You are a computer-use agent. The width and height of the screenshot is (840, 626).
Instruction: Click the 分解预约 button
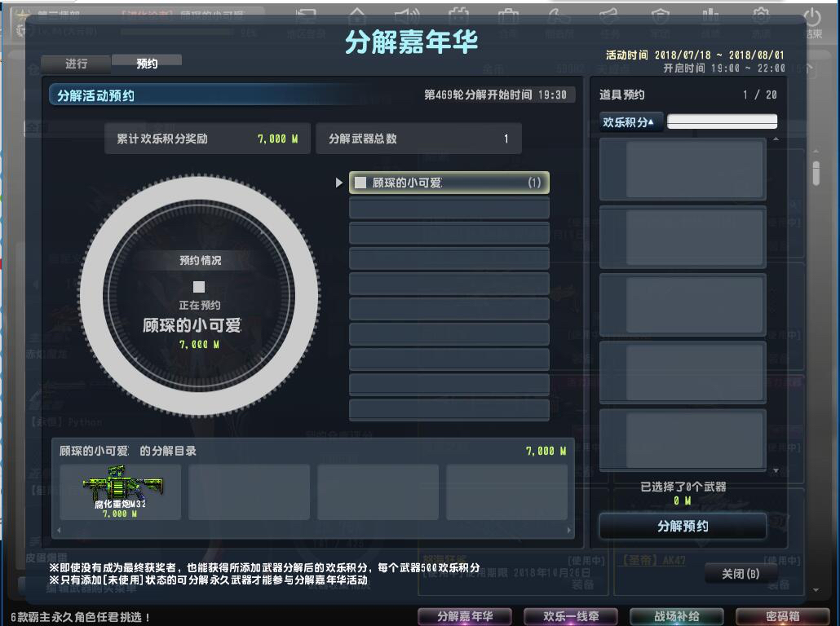click(683, 526)
